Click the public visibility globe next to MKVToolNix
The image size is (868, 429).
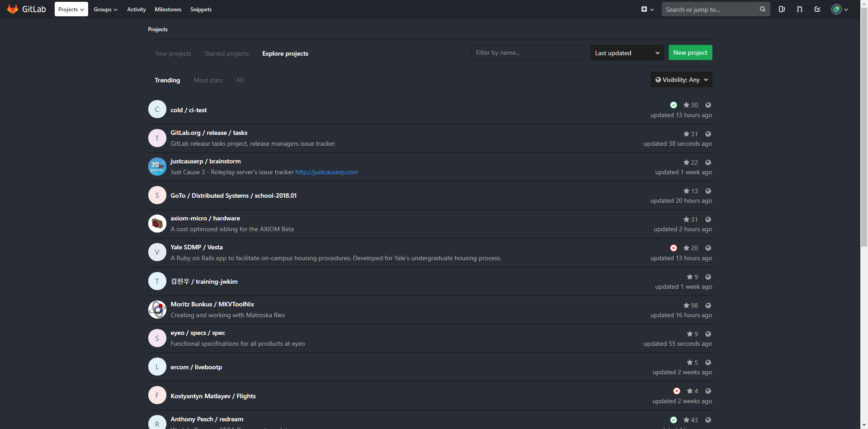click(x=708, y=305)
